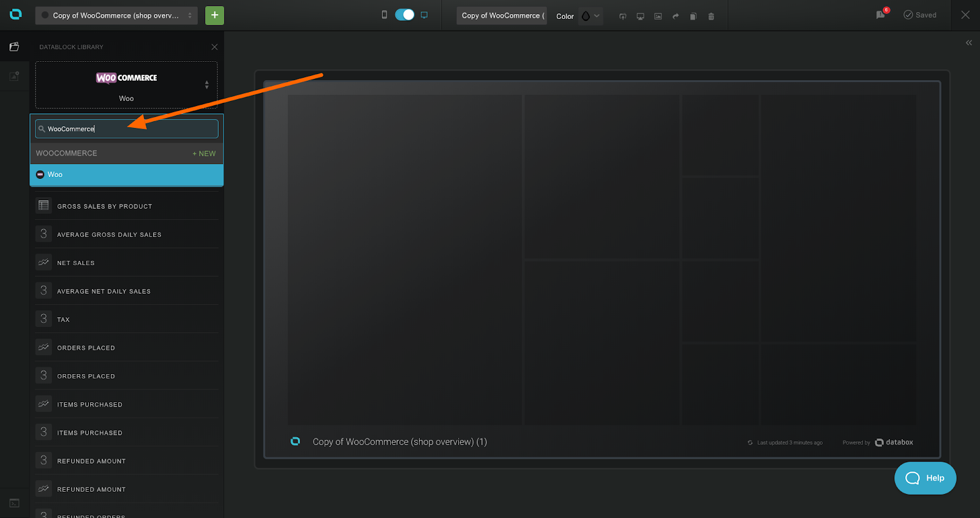This screenshot has width=980, height=518.
Task: Select the desktop monitor view icon
Action: click(x=424, y=15)
